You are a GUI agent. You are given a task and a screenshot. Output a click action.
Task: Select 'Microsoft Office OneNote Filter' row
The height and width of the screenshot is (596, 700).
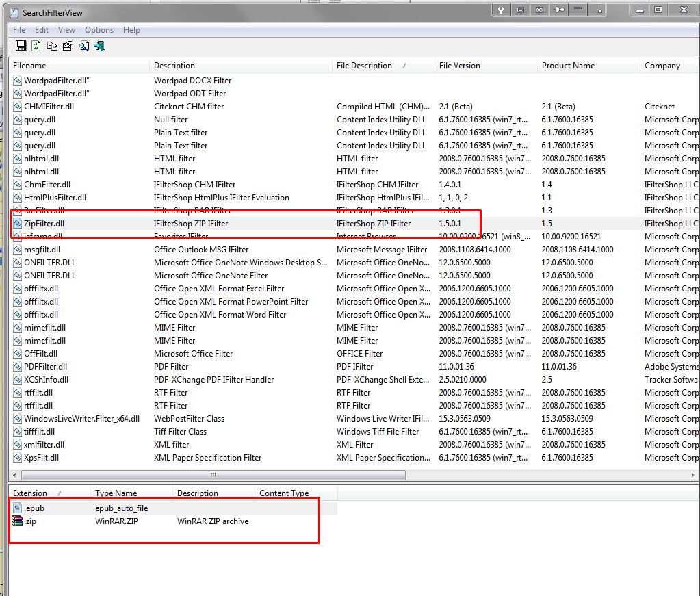coord(354,275)
